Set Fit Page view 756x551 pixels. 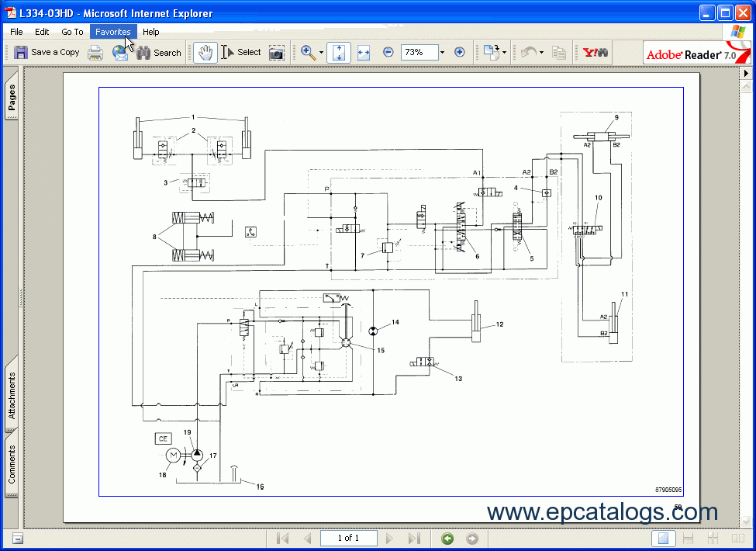[x=339, y=52]
